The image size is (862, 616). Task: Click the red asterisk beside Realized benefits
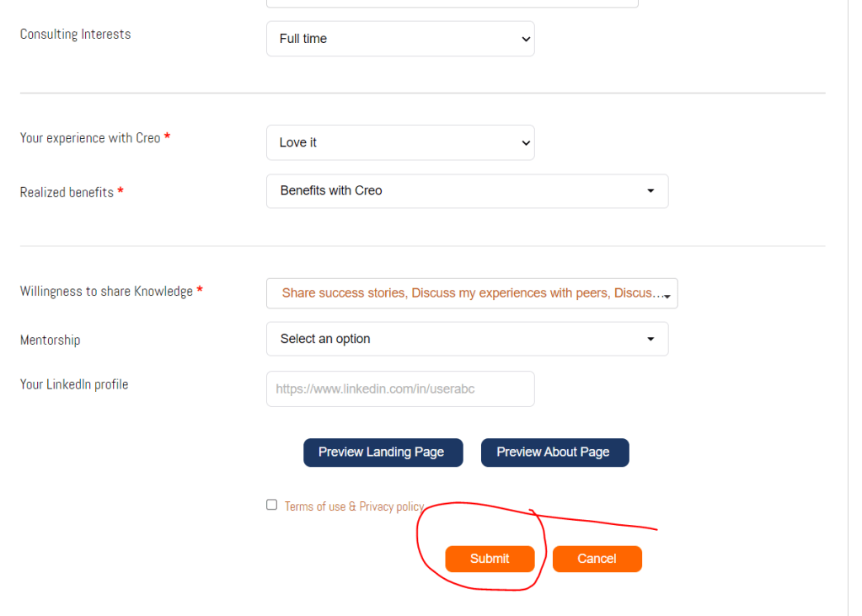click(x=120, y=192)
